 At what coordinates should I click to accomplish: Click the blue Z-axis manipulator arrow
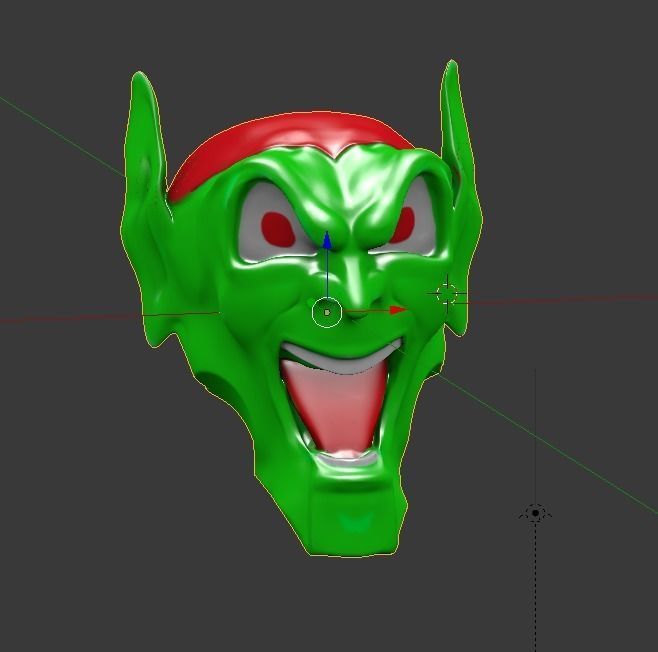coord(327,240)
